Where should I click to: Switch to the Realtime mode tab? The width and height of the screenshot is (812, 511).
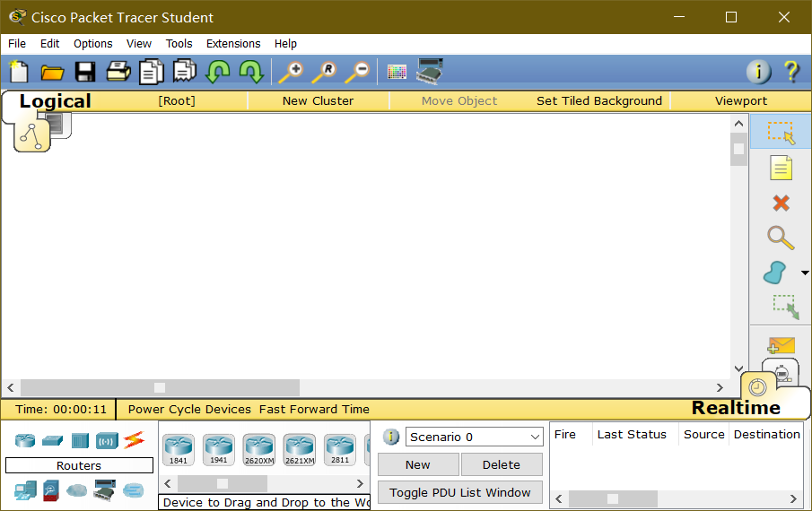[x=735, y=408]
